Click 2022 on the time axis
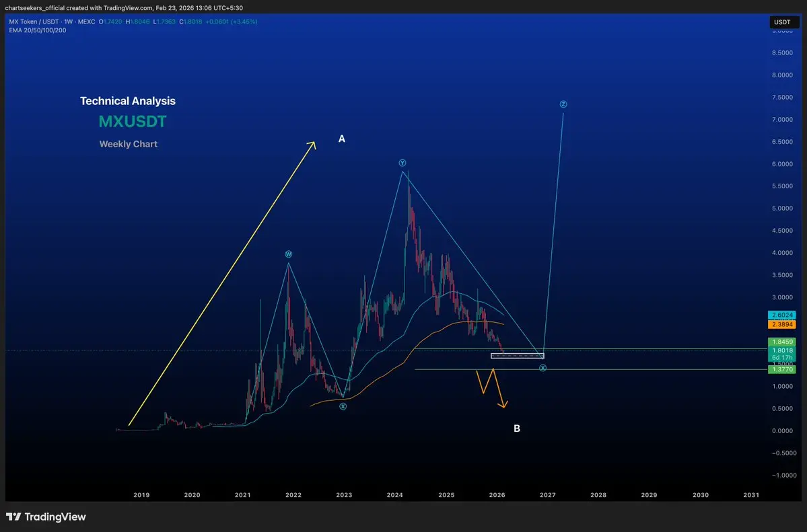Screen dimensions: 807x532 pos(293,495)
